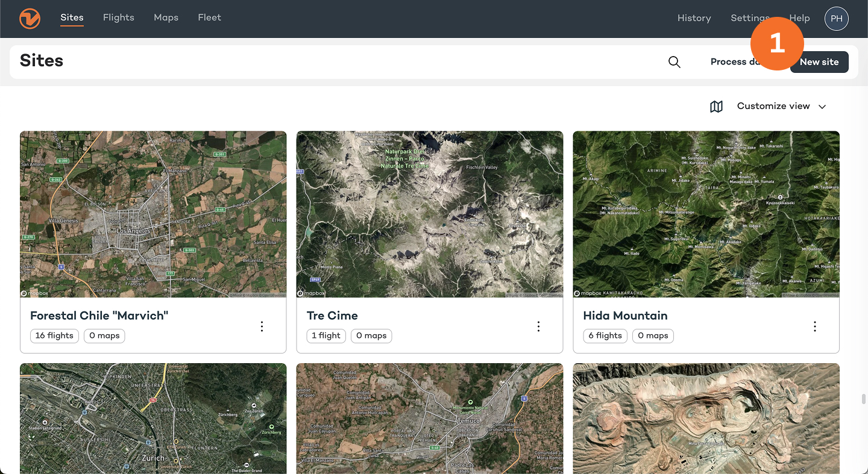Open the Maps tab
Viewport: 868px width, 474px height.
point(166,17)
